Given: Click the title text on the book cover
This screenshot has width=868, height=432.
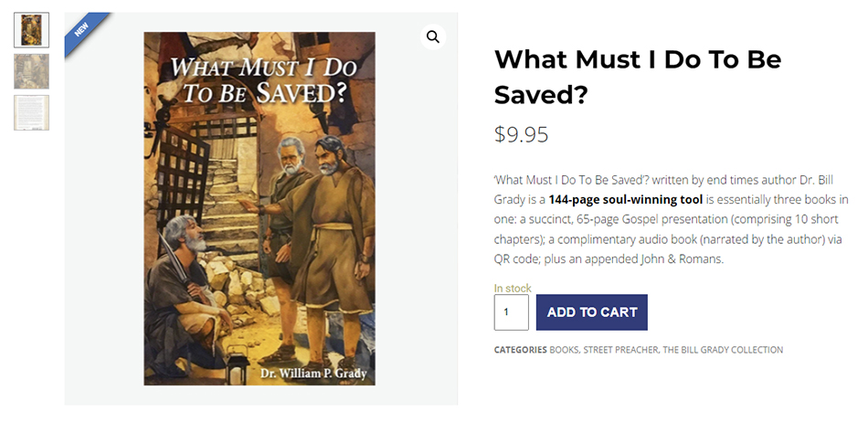Looking at the screenshot, I should 259,83.
